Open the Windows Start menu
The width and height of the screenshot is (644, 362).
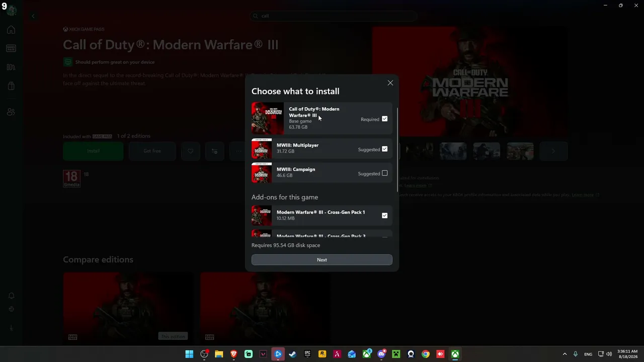point(189,354)
